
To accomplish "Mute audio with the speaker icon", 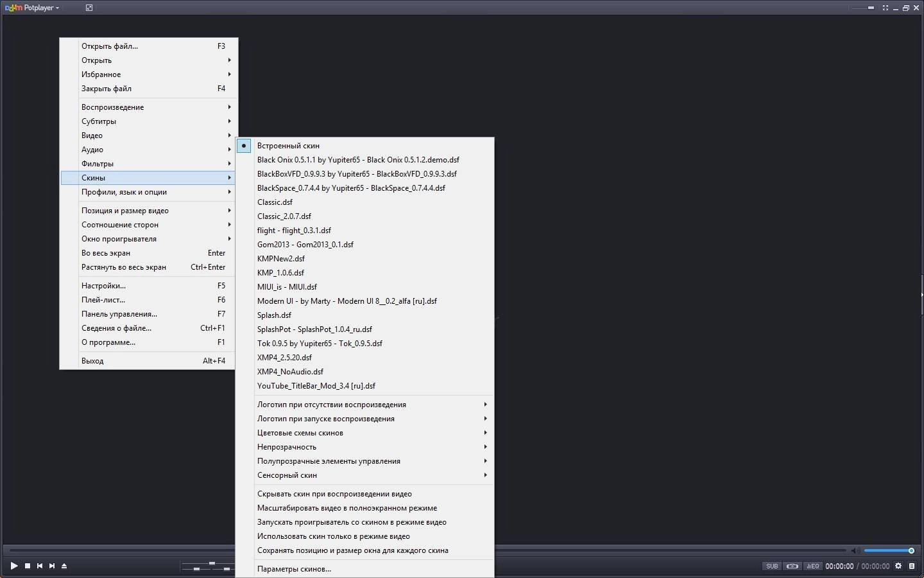I will pyautogui.click(x=855, y=550).
